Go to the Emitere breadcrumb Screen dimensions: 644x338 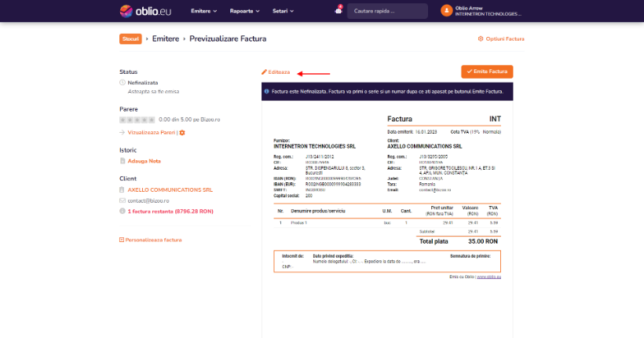(x=166, y=39)
